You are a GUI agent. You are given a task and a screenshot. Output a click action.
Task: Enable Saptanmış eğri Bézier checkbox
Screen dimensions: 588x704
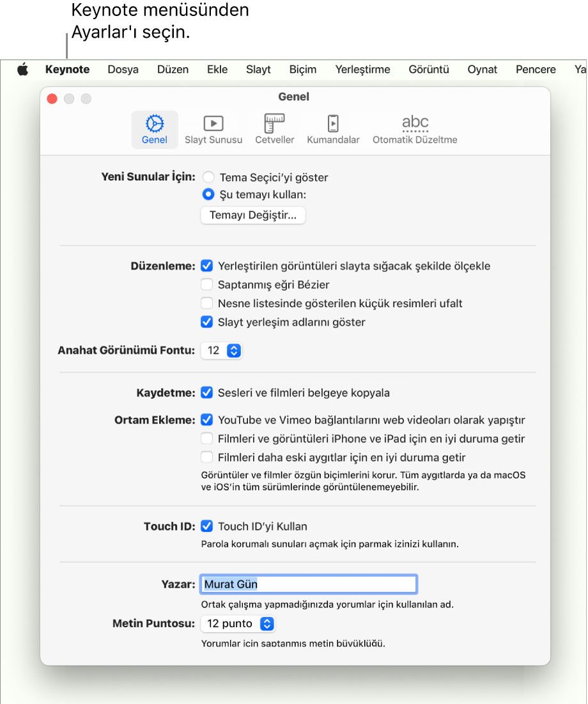pyautogui.click(x=207, y=285)
